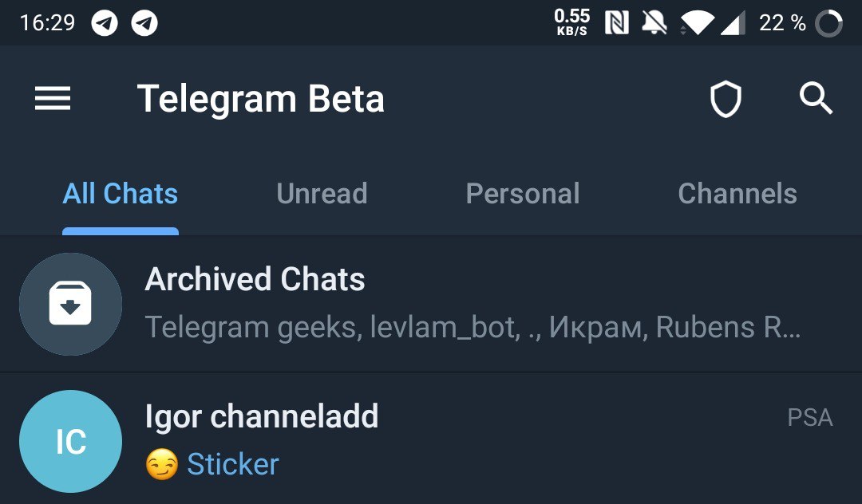The width and height of the screenshot is (862, 504).
Task: Tap the second Telegram notification icon in status bar
Action: point(144,23)
